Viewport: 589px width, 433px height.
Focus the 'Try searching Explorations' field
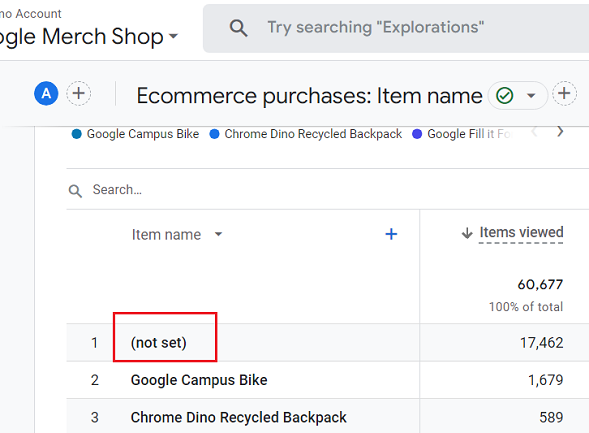coord(396,28)
